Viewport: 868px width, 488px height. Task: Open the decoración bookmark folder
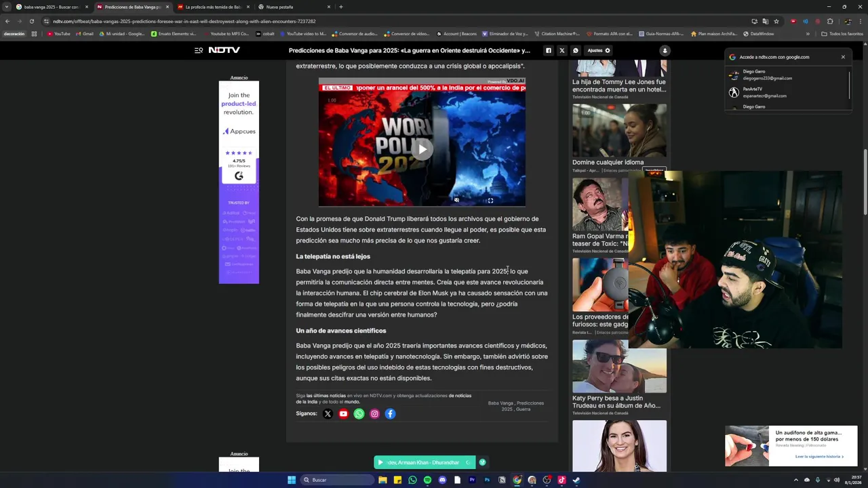coord(14,34)
